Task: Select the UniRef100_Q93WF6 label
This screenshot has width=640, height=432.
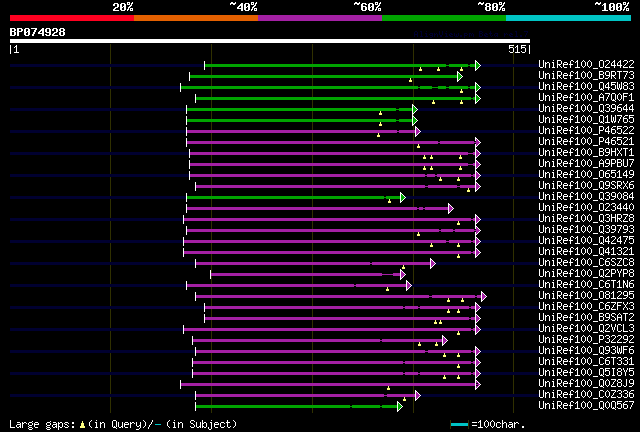Action: (586, 351)
